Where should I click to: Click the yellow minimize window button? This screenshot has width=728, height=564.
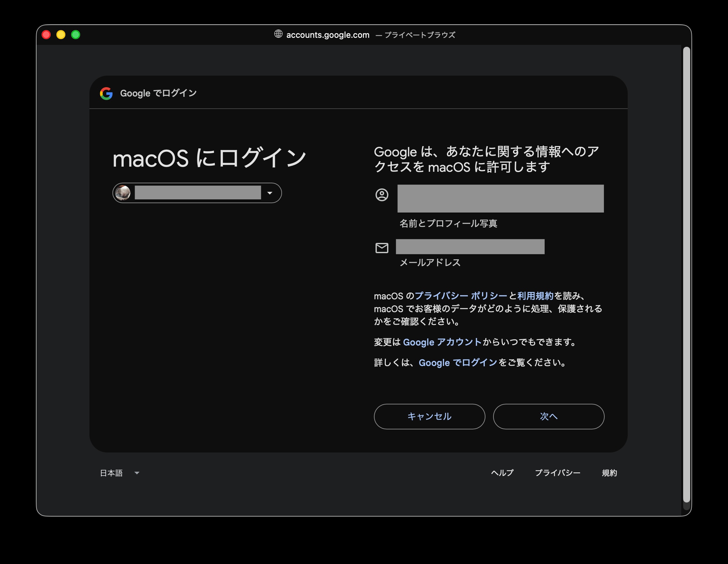click(61, 35)
